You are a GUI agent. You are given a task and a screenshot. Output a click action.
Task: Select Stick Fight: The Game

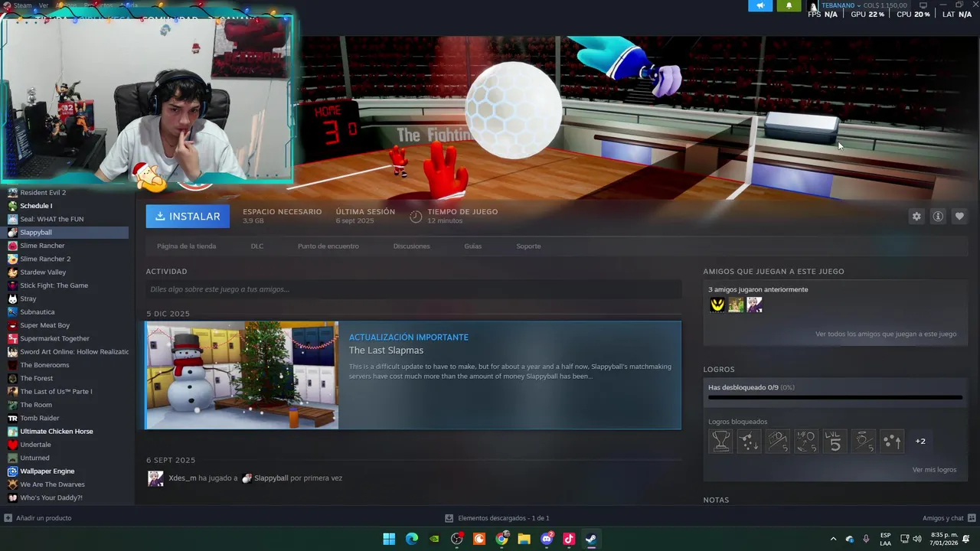point(54,285)
